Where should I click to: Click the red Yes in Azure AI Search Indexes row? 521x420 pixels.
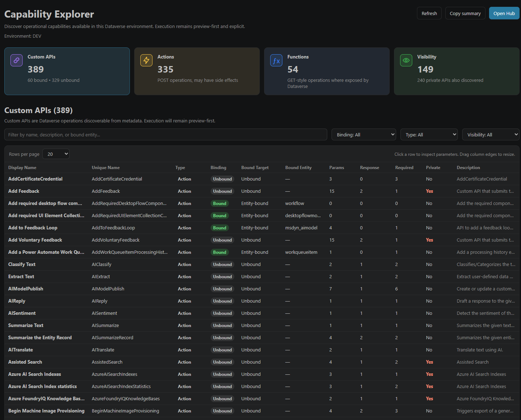(x=430, y=374)
